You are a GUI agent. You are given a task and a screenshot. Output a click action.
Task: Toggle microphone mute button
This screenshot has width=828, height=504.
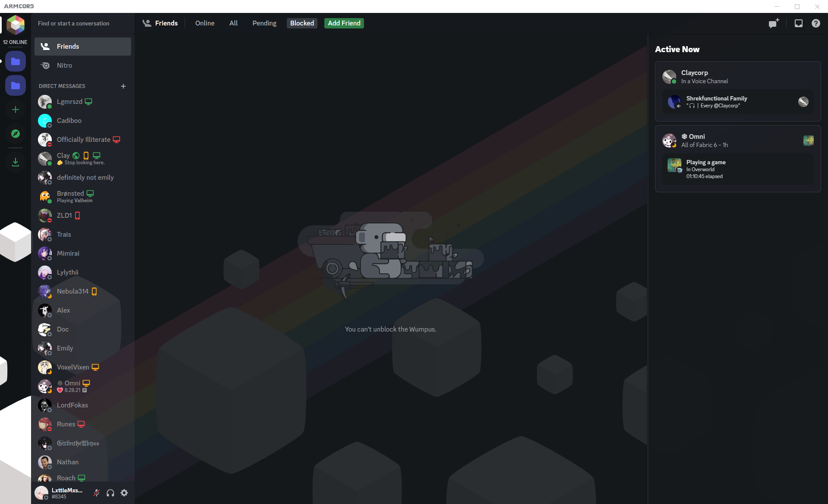point(97,493)
